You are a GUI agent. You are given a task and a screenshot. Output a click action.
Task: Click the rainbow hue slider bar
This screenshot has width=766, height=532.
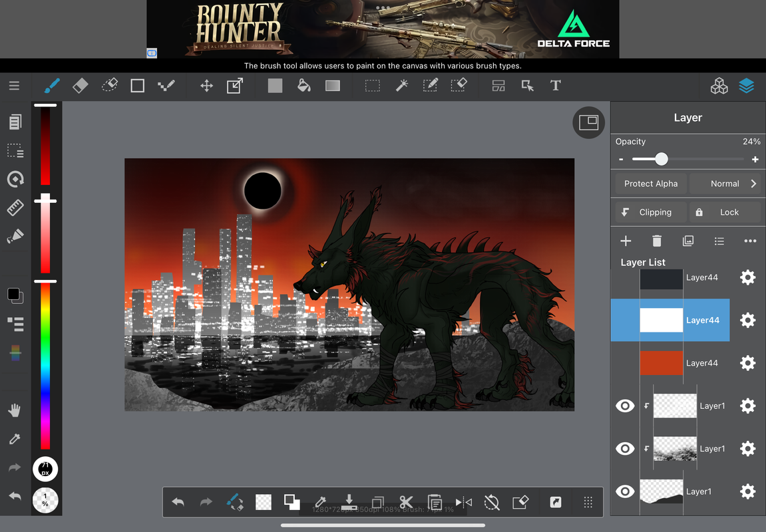[x=45, y=365]
